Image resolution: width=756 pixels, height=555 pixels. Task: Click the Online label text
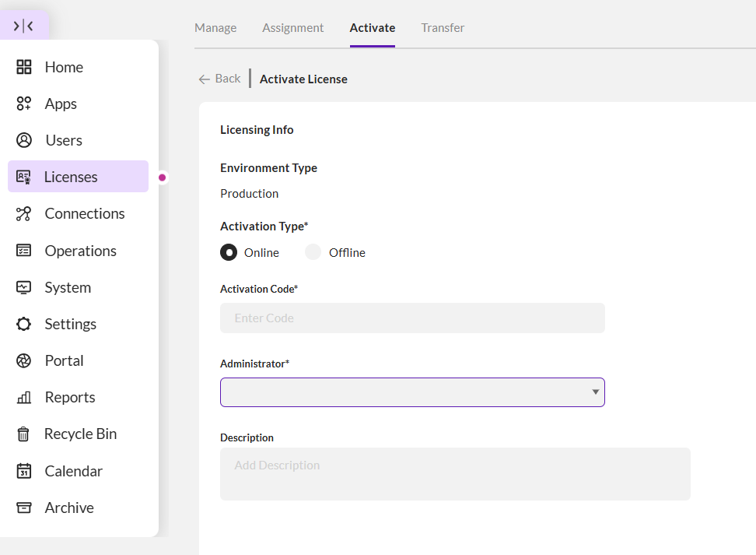coord(261,252)
